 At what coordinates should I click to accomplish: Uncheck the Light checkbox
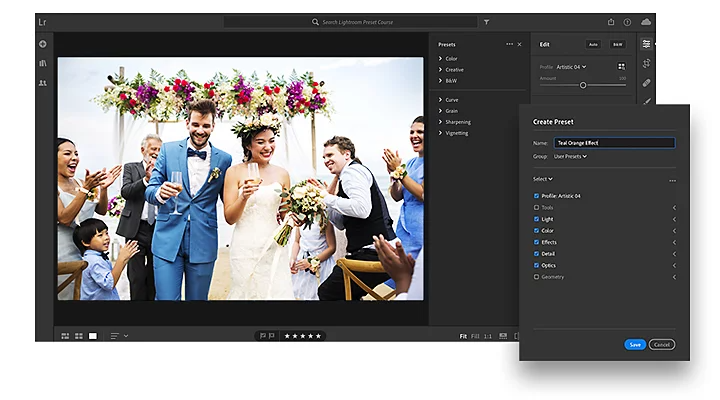537,219
